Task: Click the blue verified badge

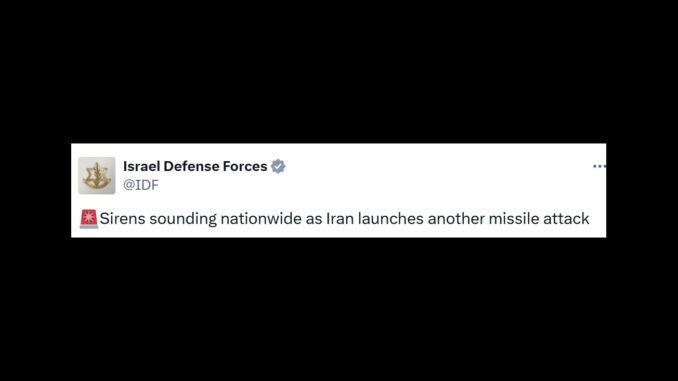Action: pos(278,166)
